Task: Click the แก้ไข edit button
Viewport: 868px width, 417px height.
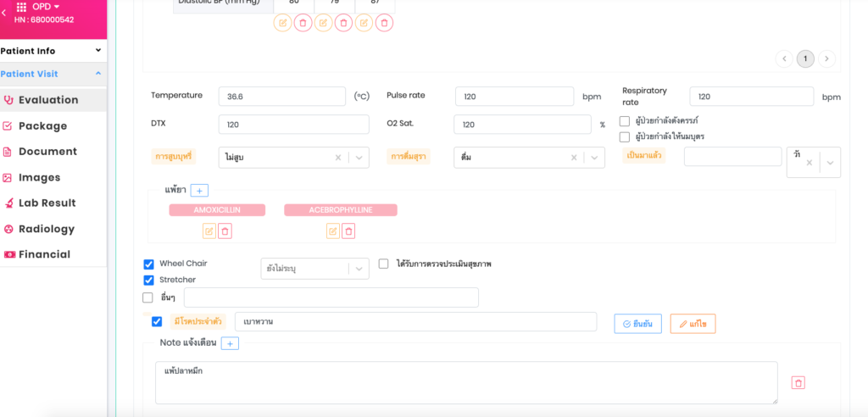Action: pos(693,324)
